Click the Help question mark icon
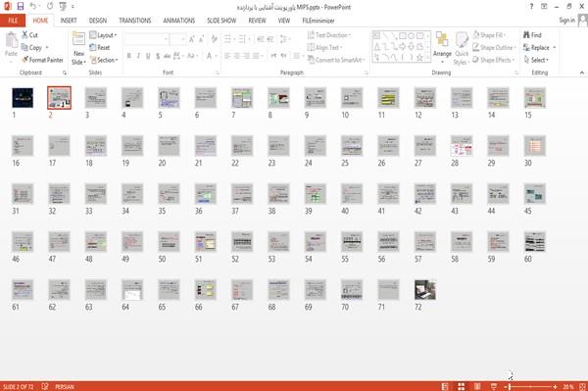The image size is (588, 391). coord(531,7)
